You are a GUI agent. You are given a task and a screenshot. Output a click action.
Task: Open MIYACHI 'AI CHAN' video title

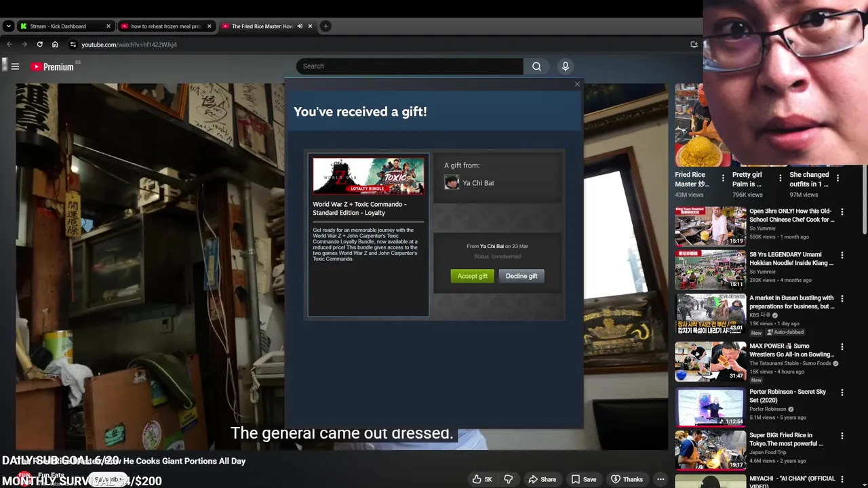[x=791, y=482]
